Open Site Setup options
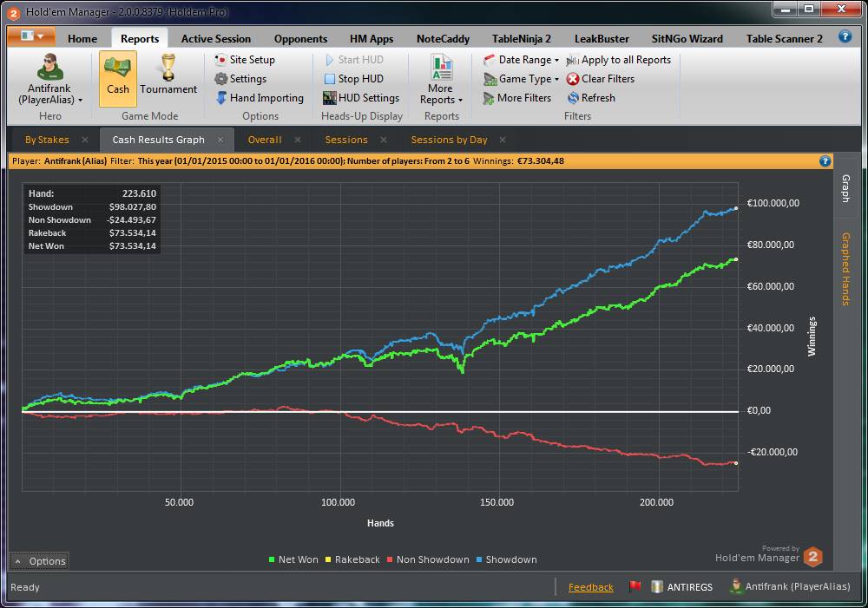 click(245, 60)
